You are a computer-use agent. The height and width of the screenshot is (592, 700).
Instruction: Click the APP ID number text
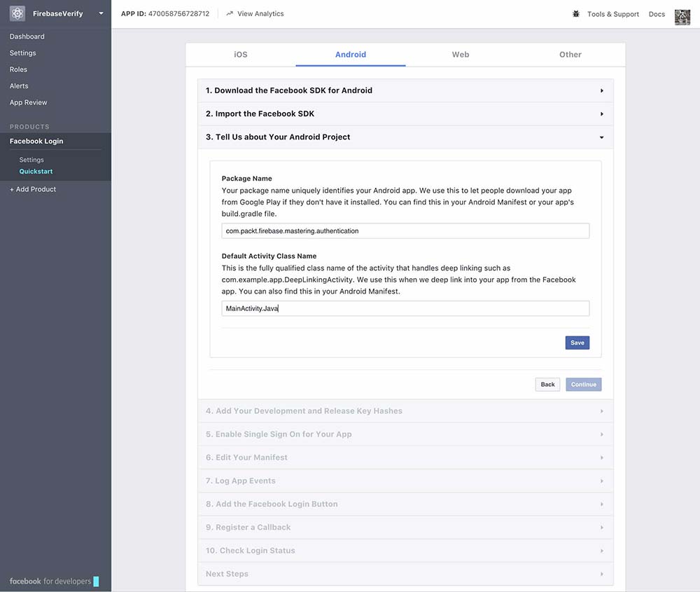click(178, 14)
